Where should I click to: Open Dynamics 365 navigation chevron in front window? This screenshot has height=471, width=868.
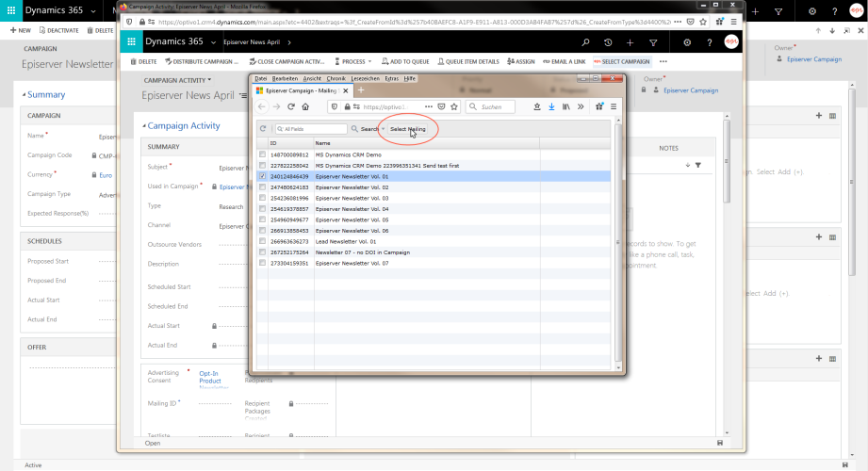click(x=213, y=42)
